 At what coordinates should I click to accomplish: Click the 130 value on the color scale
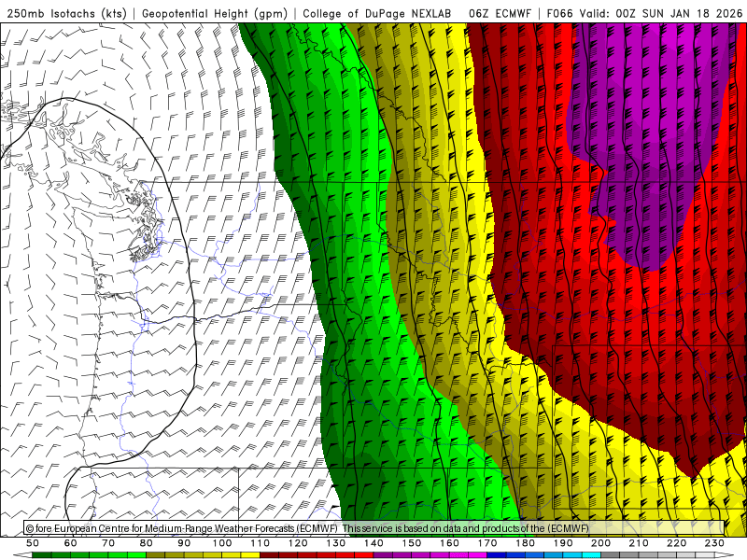(x=336, y=543)
